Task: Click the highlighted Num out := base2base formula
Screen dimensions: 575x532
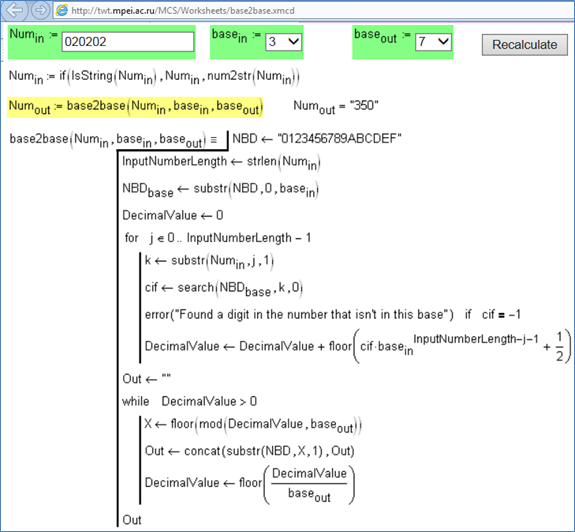Action: [135, 107]
